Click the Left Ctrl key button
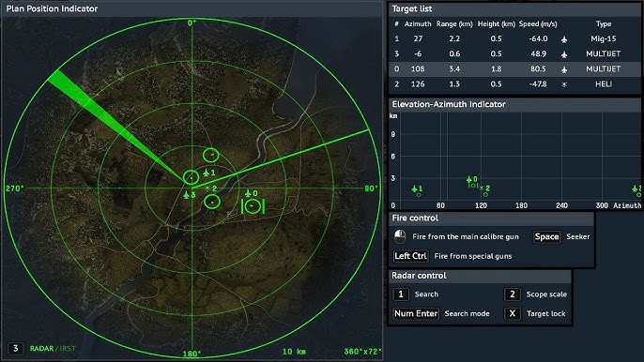Viewport: 644px width, 362px height. [411, 256]
